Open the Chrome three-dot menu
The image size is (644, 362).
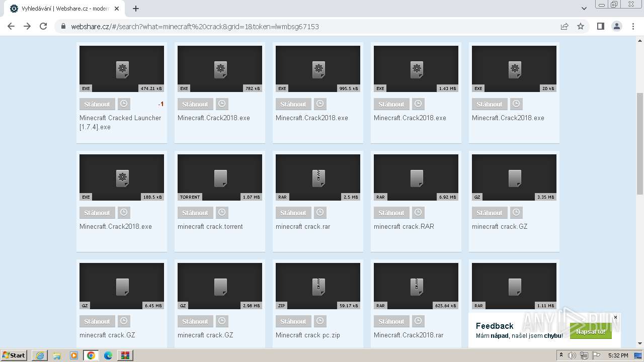click(x=633, y=27)
